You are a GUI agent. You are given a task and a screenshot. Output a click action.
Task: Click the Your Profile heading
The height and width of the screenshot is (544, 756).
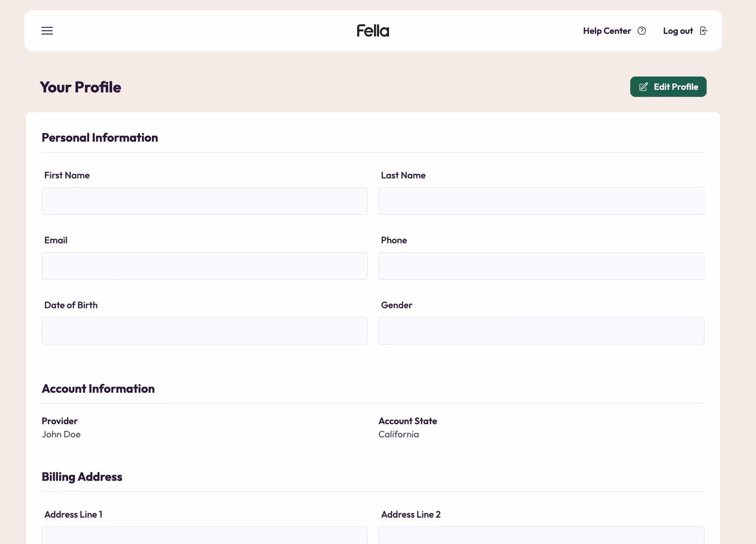(80, 87)
